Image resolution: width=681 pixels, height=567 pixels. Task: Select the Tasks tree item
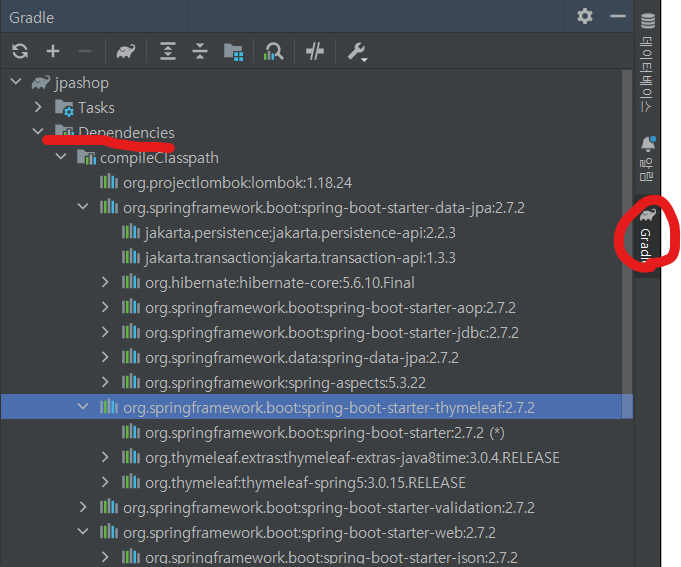311,107
